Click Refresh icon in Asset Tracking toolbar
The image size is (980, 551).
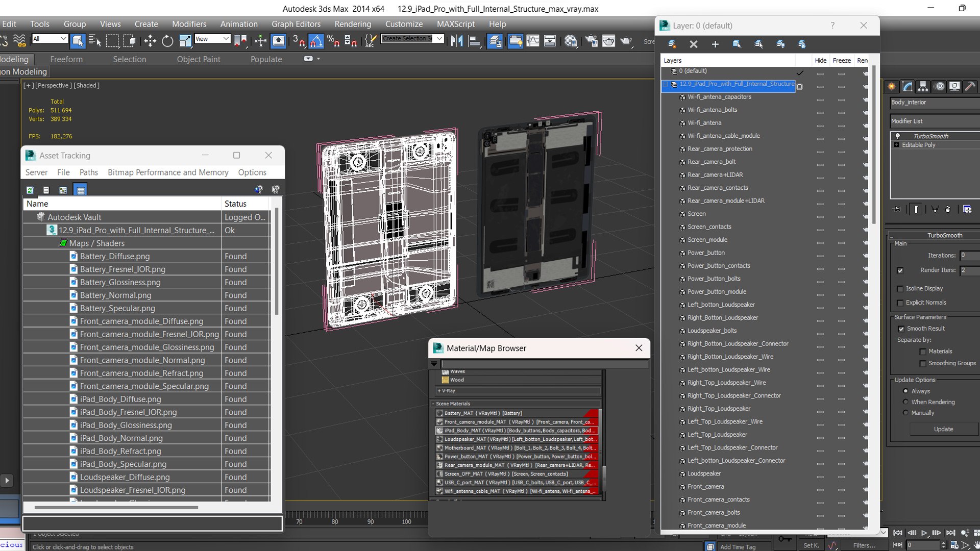pyautogui.click(x=30, y=190)
